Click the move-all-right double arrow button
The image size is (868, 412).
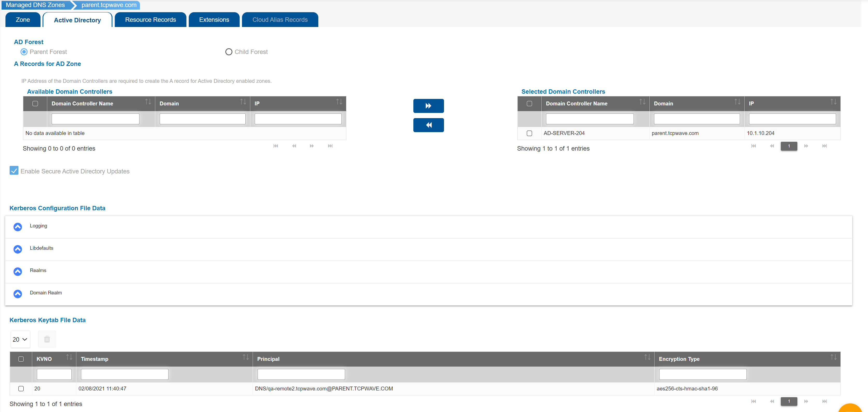tap(428, 106)
